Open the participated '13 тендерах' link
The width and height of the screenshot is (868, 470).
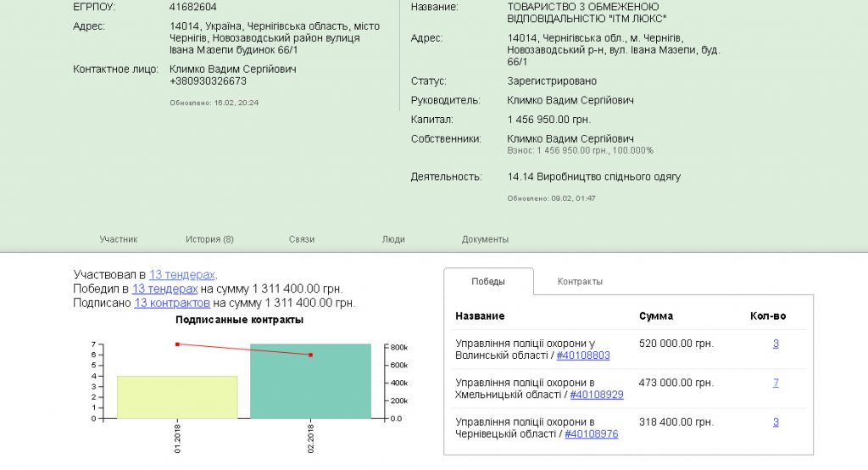point(181,275)
